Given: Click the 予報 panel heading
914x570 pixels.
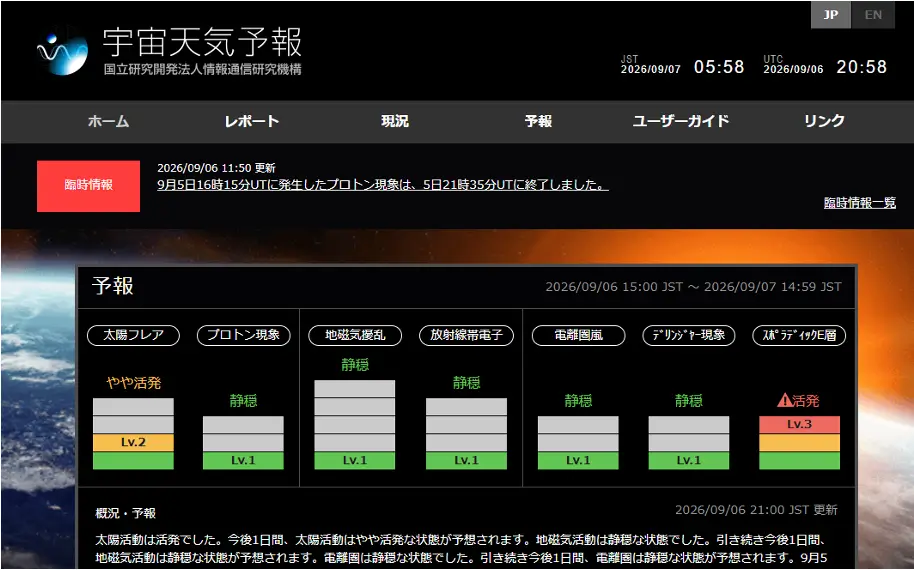Looking at the screenshot, I should (113, 286).
